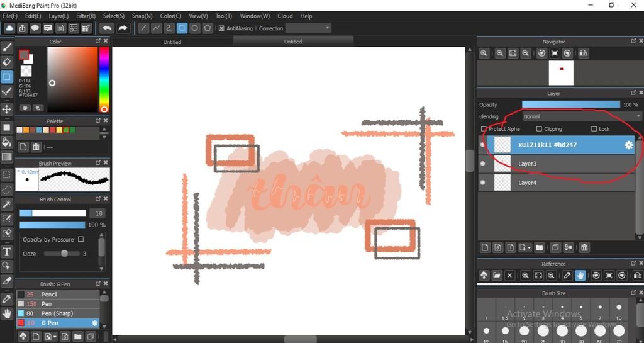Image resolution: width=644 pixels, height=343 pixels.
Task: Select the Move tool
Action: (x=6, y=110)
